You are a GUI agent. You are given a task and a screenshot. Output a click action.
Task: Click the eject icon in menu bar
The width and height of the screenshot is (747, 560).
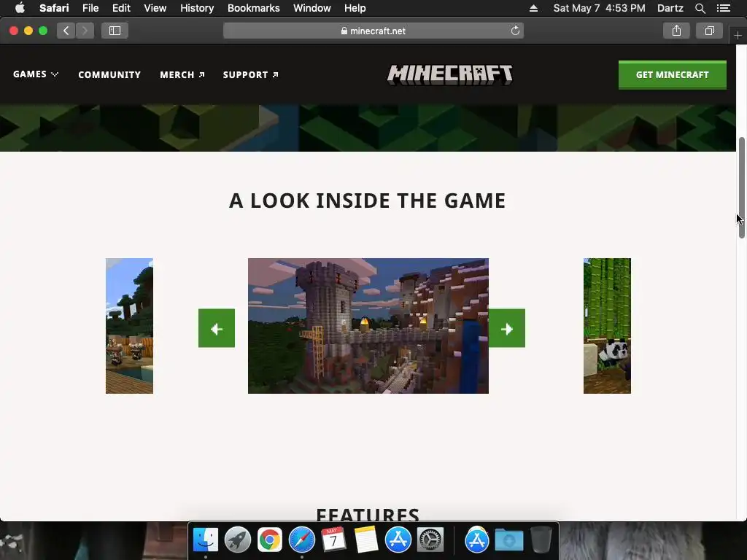pos(533,8)
